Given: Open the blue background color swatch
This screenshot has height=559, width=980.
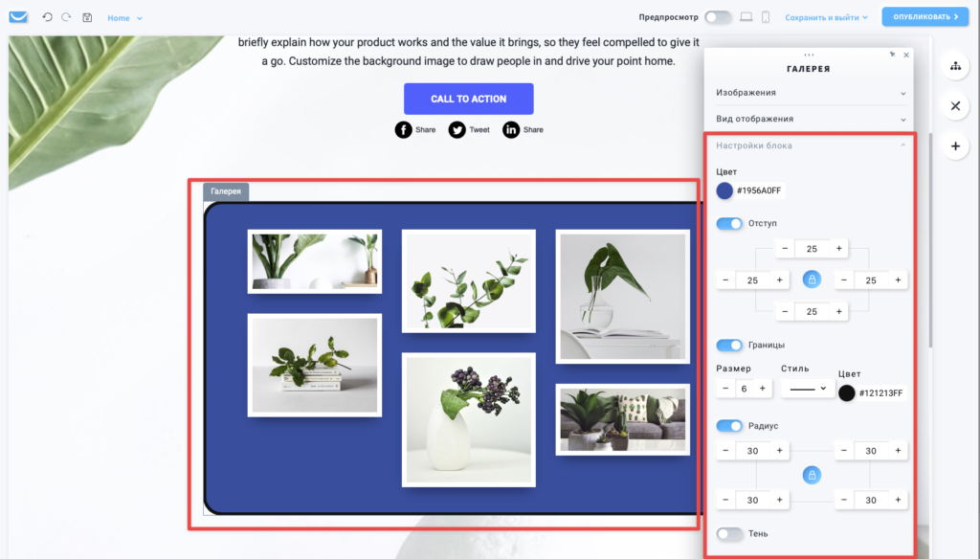Looking at the screenshot, I should pyautogui.click(x=724, y=190).
